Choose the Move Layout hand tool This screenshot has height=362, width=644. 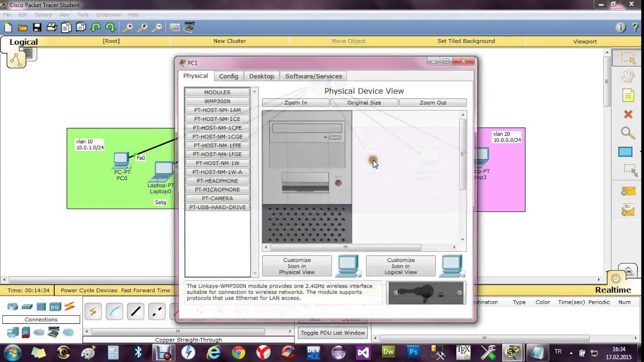[628, 76]
